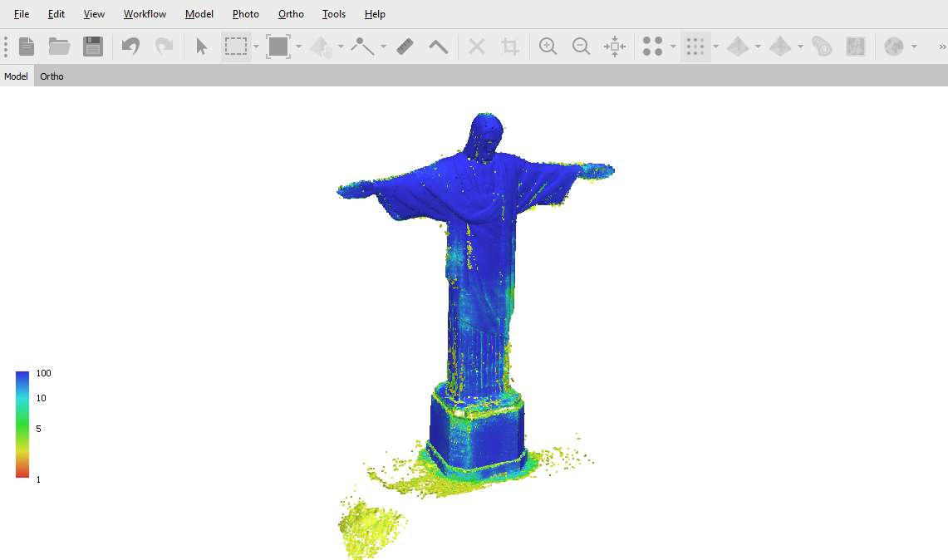This screenshot has height=560, width=948.
Task: Open a project with the folder icon
Action: (x=59, y=47)
